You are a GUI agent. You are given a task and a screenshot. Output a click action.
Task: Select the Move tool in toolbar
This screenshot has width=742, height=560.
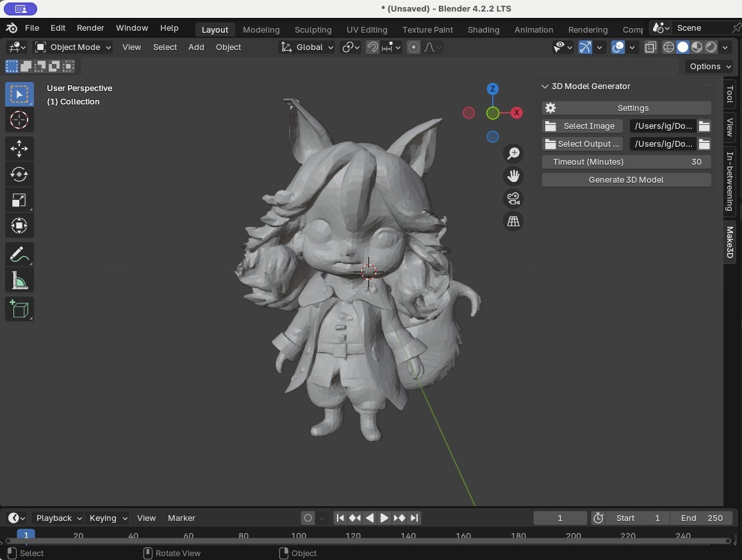tap(19, 149)
